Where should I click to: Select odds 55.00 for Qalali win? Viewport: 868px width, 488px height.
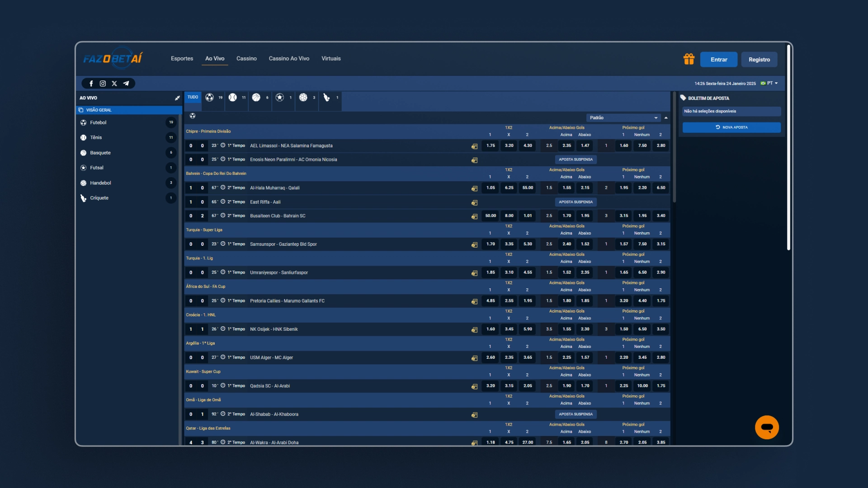click(528, 188)
